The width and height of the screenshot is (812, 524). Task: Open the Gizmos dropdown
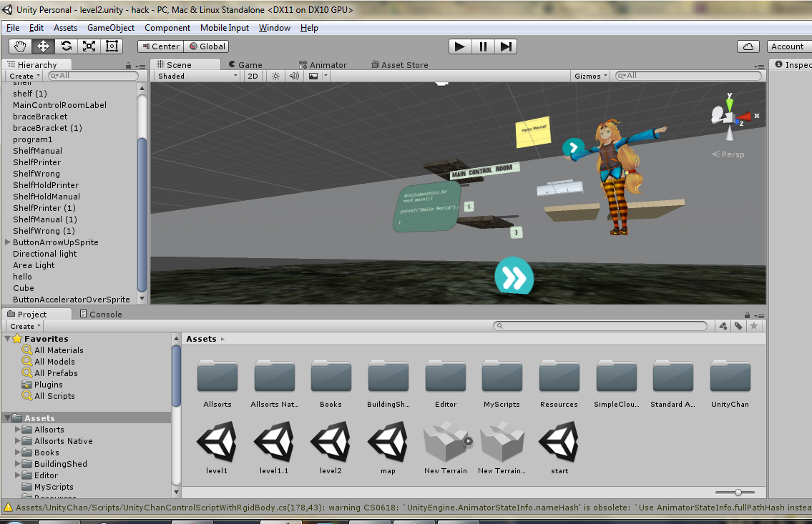point(590,76)
